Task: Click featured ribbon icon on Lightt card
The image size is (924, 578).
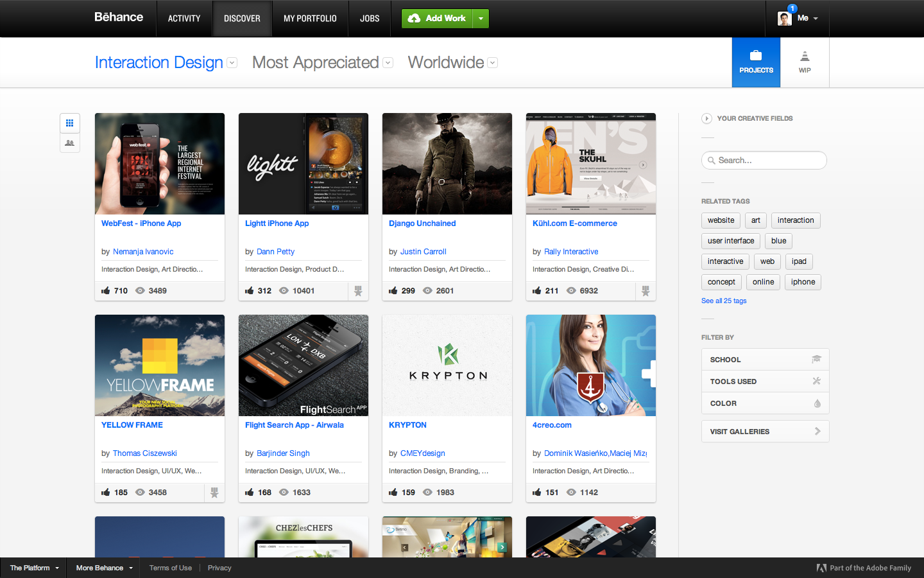Action: click(358, 291)
